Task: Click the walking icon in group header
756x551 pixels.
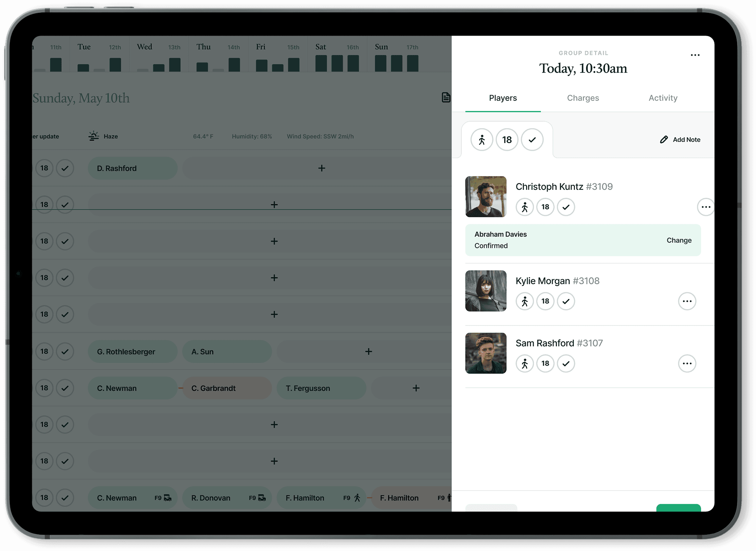Action: 481,140
